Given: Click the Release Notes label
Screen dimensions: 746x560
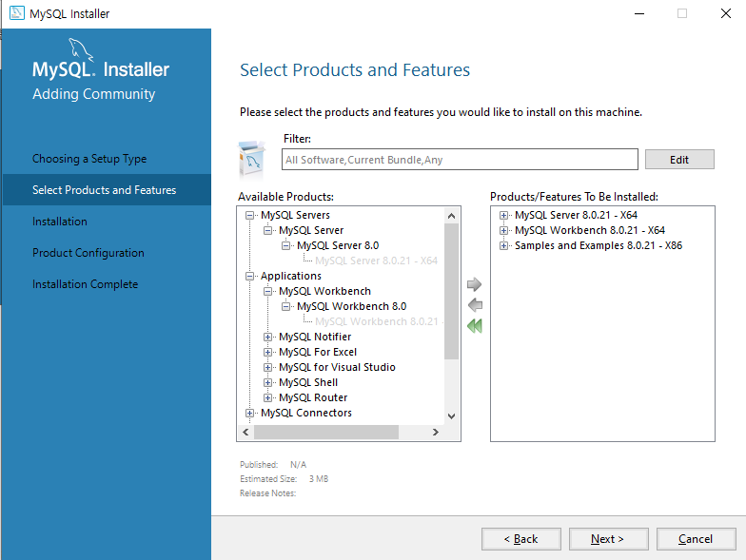Looking at the screenshot, I should (268, 493).
